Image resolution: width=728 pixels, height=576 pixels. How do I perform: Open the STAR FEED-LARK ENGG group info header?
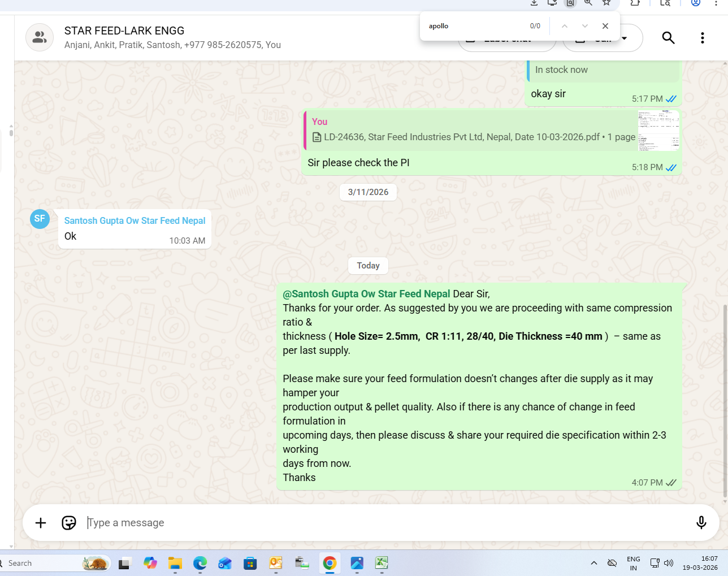click(x=124, y=31)
